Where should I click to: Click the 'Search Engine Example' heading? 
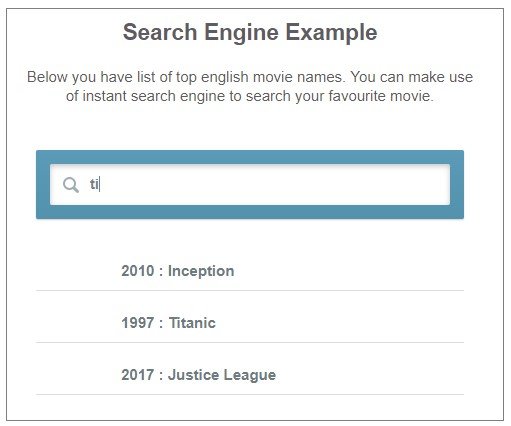pos(250,32)
